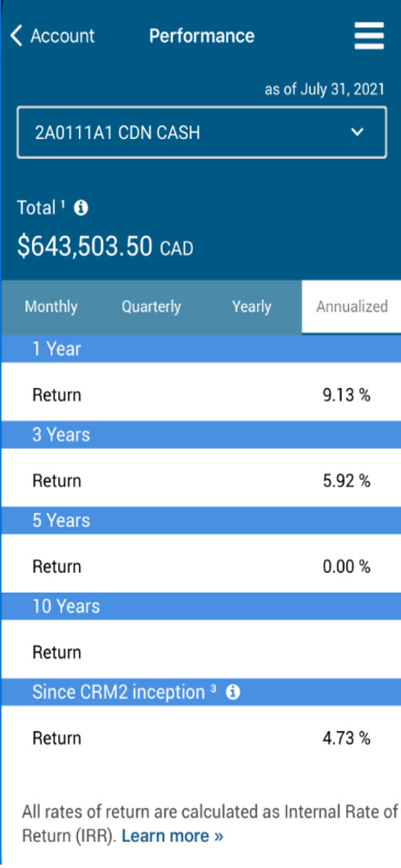Viewport: 401px width, 868px height.
Task: Switch to the Quarterly tab
Action: pos(151,306)
